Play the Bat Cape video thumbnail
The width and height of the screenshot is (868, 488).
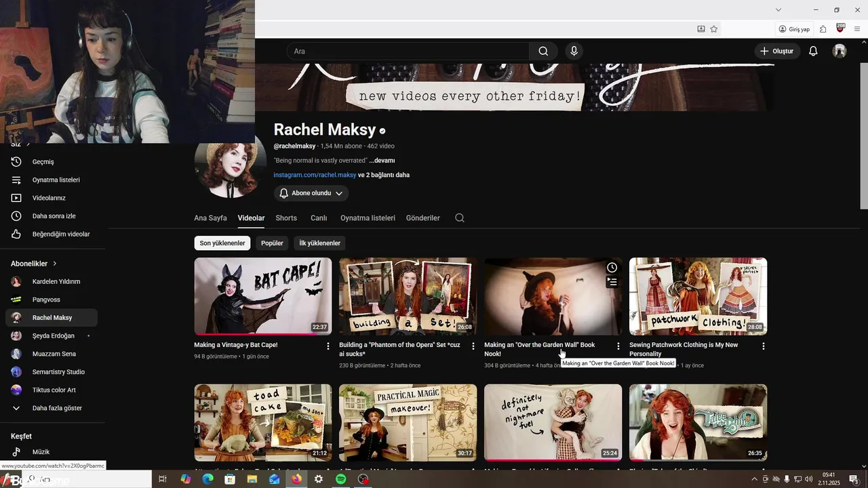pyautogui.click(x=263, y=296)
